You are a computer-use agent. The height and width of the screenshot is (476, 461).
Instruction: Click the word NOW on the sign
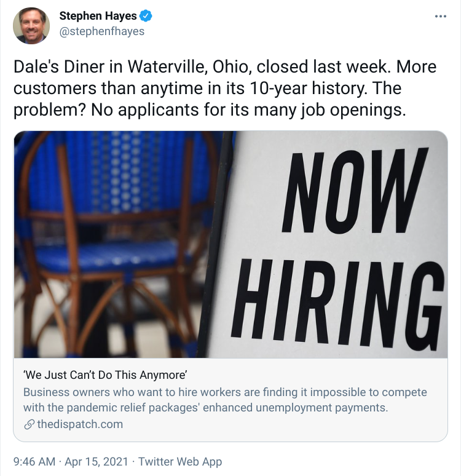355,191
